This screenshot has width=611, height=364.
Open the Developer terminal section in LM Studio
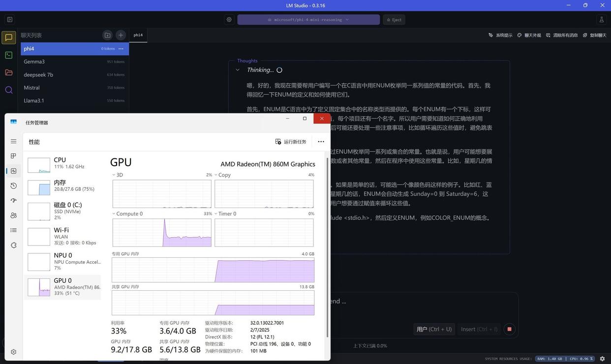point(9,55)
